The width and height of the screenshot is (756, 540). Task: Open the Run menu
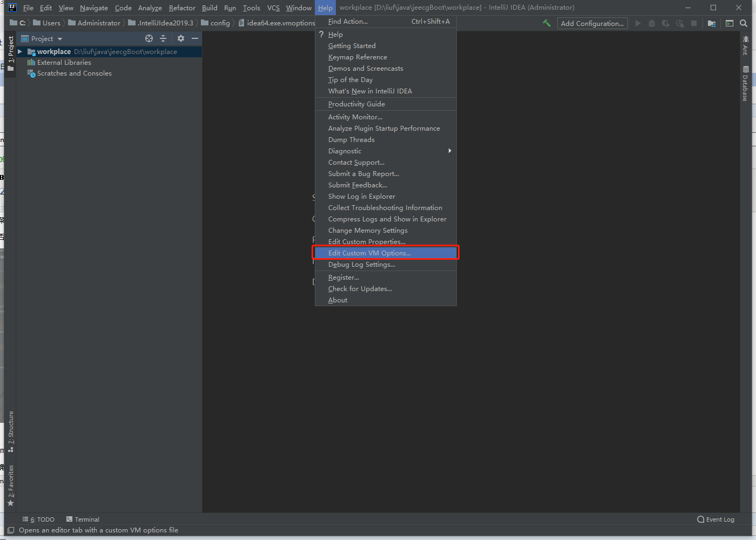coord(230,8)
